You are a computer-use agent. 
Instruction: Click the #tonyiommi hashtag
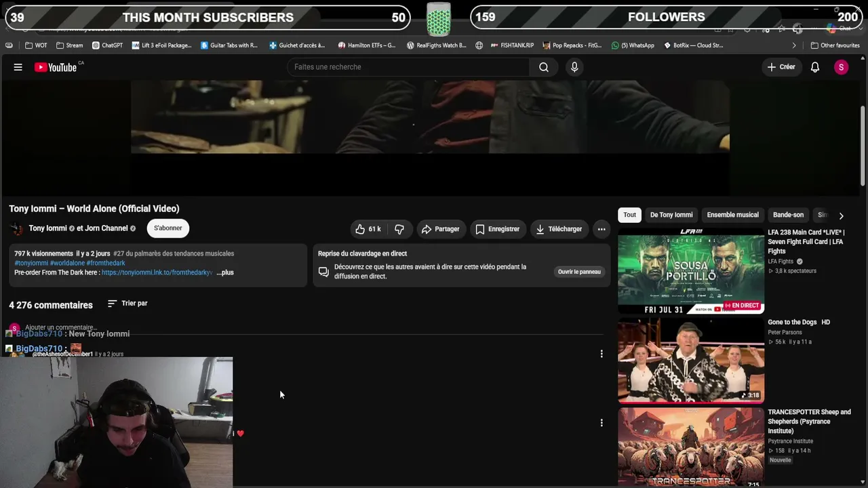[31, 263]
